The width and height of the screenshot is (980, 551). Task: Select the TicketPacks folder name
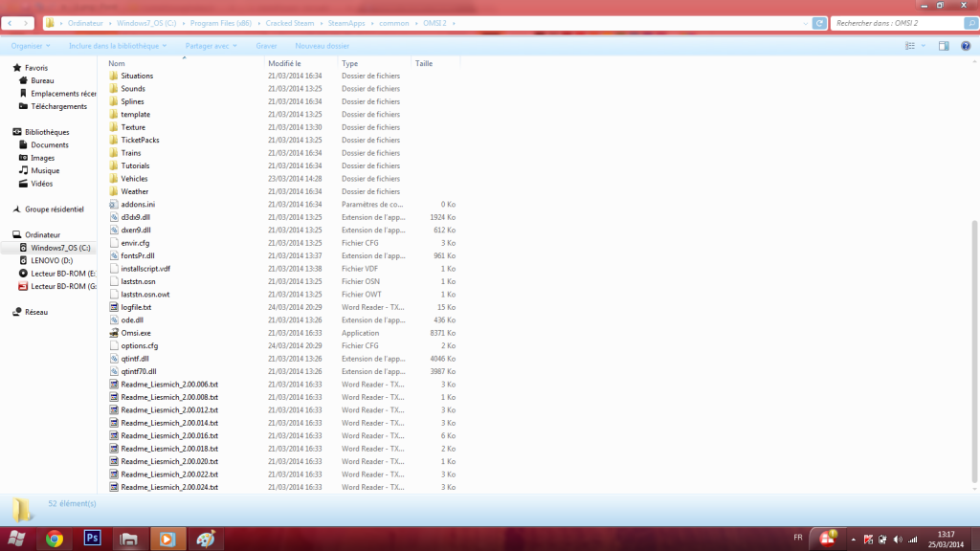(x=140, y=140)
